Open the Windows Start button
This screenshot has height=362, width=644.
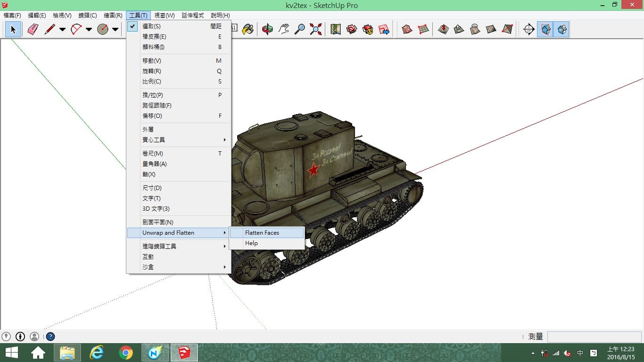pos(12,353)
